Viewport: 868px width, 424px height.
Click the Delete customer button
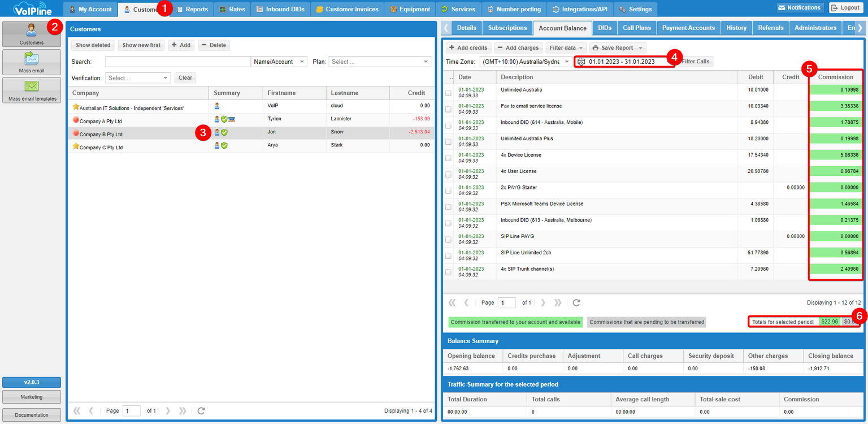pos(214,45)
